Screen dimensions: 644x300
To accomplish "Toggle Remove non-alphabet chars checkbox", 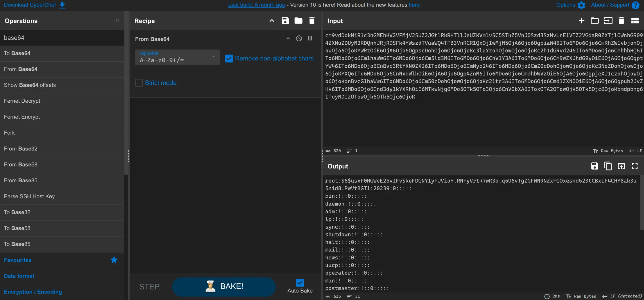I will (x=229, y=58).
